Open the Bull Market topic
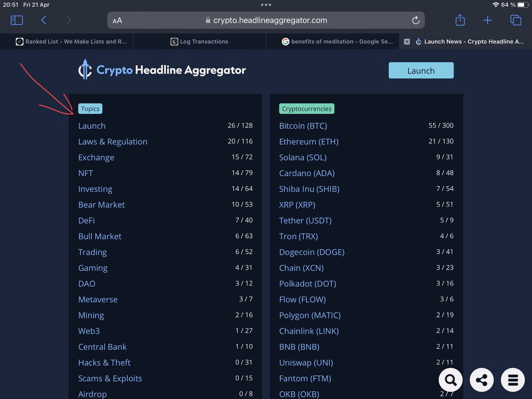Screen dimensions: 532x399 coord(100,236)
